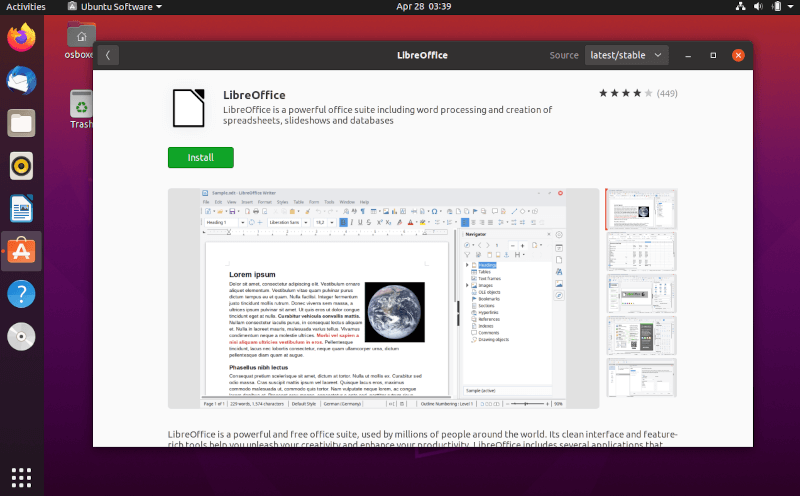Open LibreOffice Writer from the dock

pos(21,209)
